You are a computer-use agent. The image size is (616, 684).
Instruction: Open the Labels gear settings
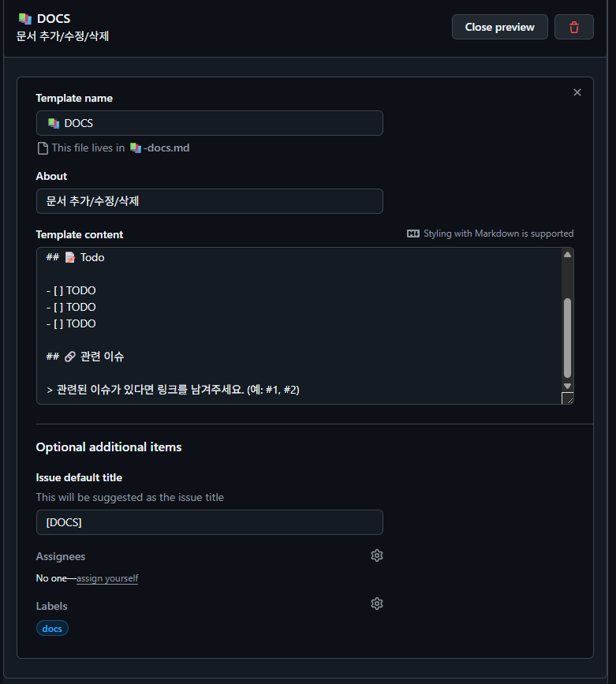(x=377, y=604)
